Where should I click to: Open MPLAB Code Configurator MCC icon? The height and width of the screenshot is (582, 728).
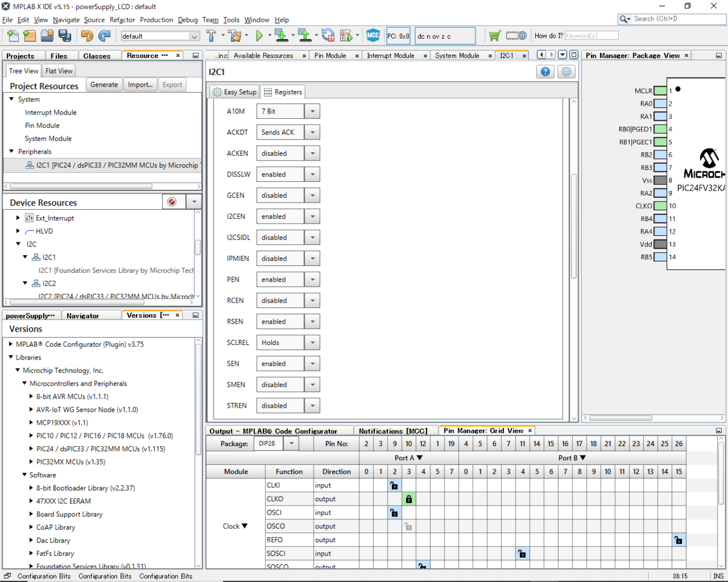pyautogui.click(x=372, y=36)
